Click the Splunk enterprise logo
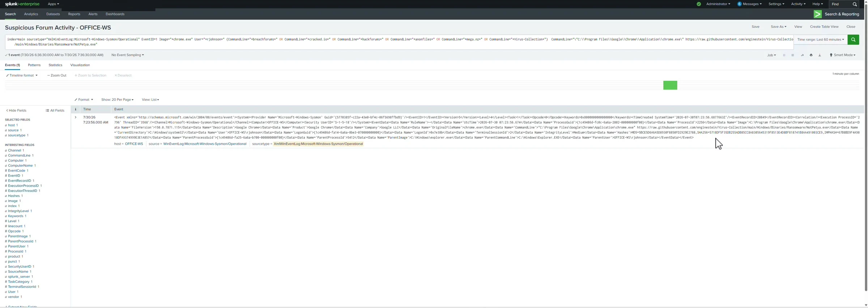Viewport: 868px width, 308px height. pos(22,4)
